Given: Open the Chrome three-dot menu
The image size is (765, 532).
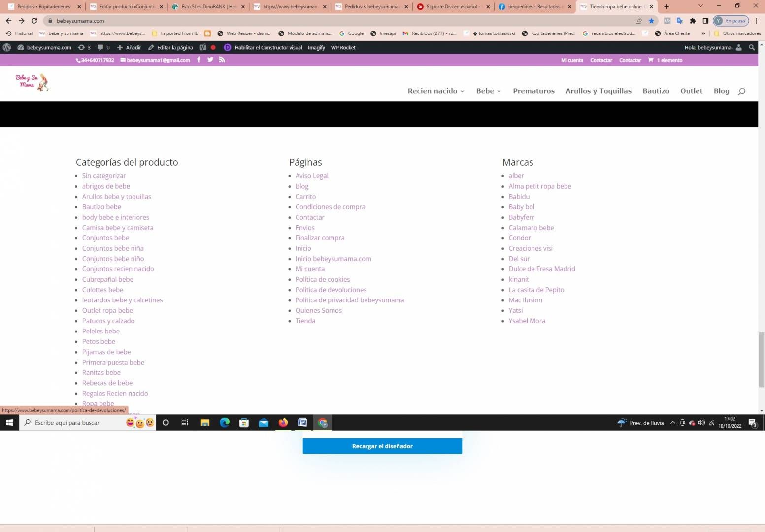Looking at the screenshot, I should point(756,21).
